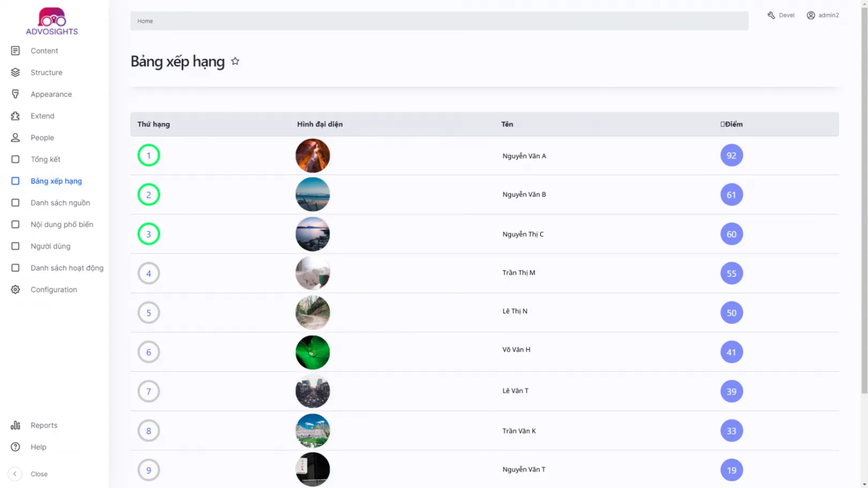Click the Advosights logo
Image resolution: width=868 pixels, height=488 pixels.
click(52, 21)
